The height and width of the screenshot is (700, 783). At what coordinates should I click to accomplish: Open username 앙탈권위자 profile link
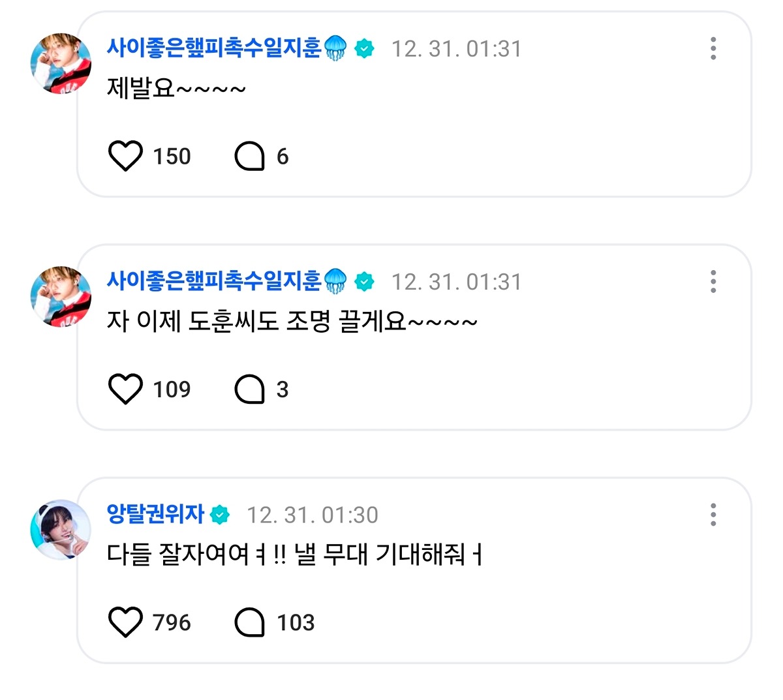tap(155, 514)
